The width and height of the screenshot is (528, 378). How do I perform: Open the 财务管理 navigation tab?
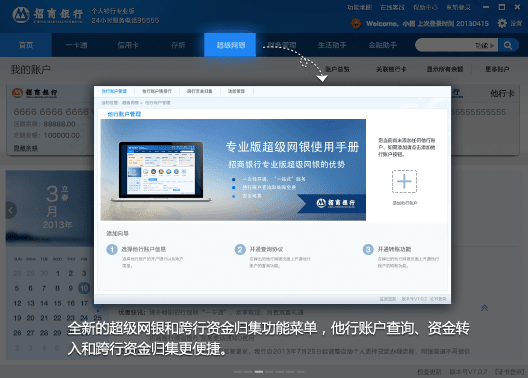pos(282,45)
